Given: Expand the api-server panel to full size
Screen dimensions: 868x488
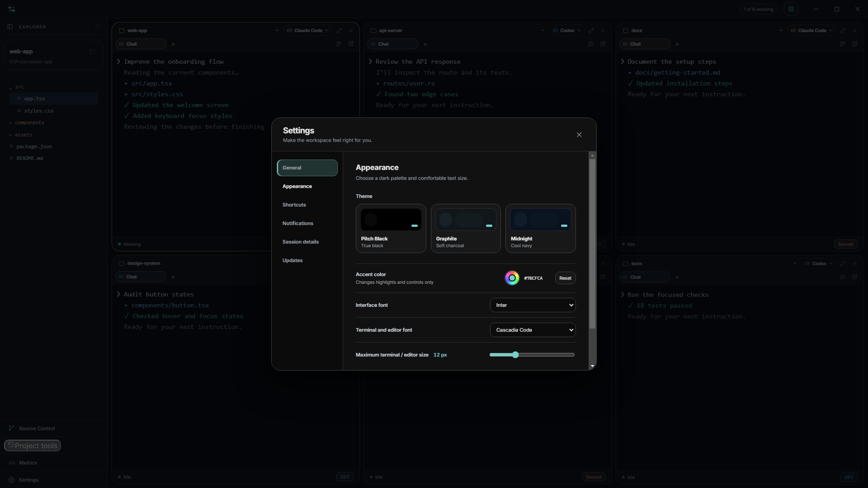Looking at the screenshot, I should click(x=591, y=30).
